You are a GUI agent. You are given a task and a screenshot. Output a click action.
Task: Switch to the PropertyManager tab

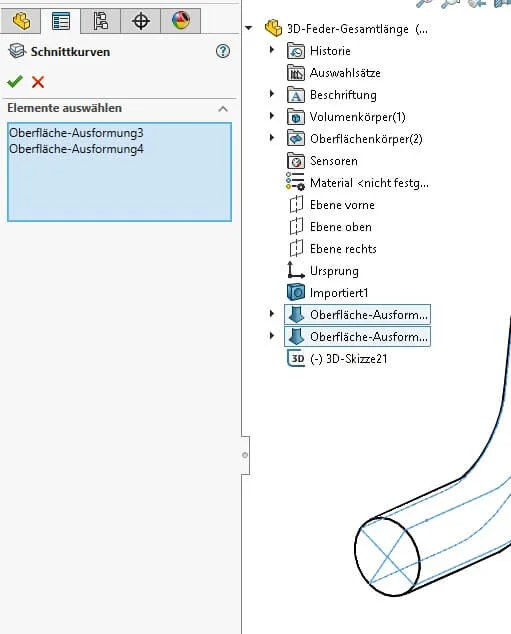(61, 21)
